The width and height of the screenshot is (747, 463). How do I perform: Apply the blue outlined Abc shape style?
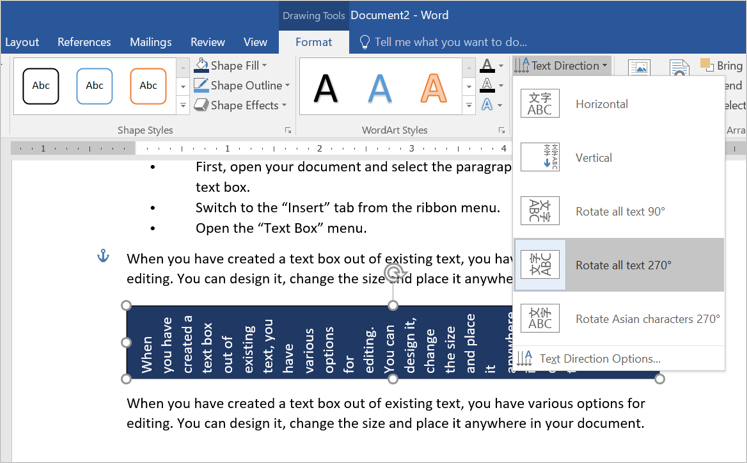[94, 86]
